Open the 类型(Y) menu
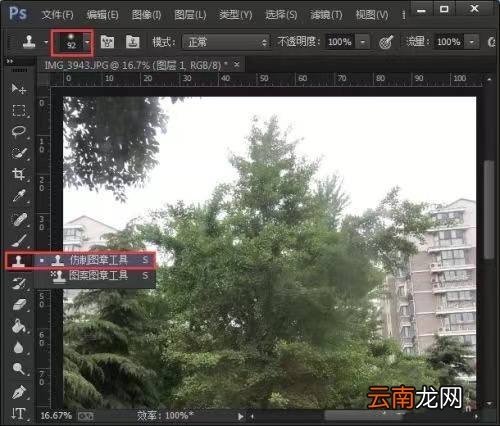This screenshot has width=500, height=426. [235, 15]
